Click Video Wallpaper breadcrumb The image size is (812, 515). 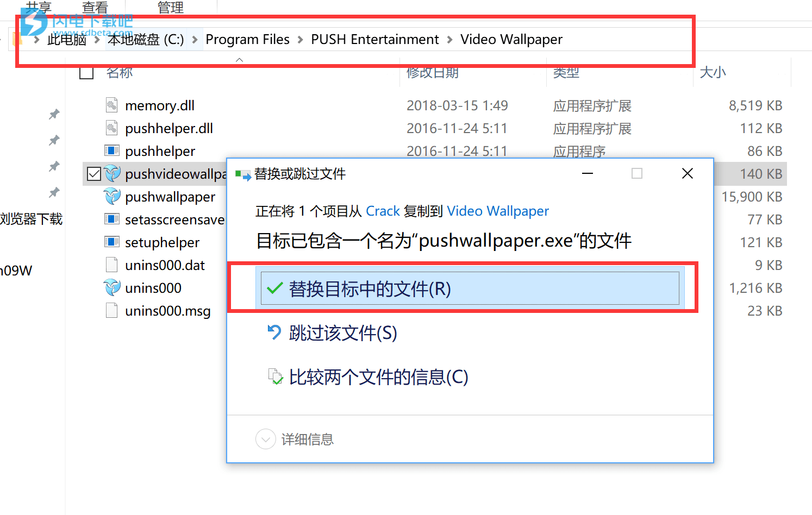click(511, 40)
